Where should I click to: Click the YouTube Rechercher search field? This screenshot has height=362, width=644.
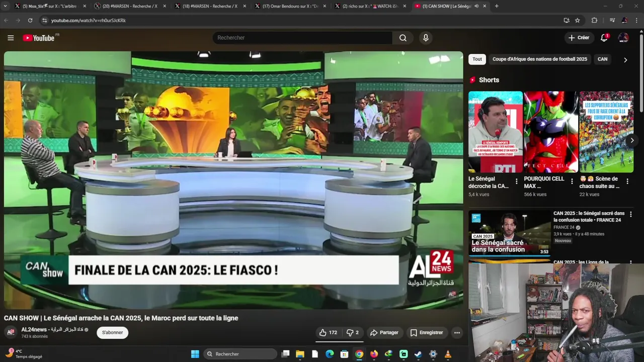[302, 38]
